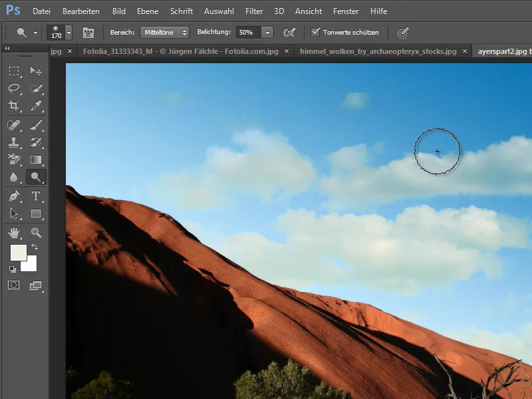The height and width of the screenshot is (399, 532).
Task: Select the Type tool
Action: (x=36, y=196)
